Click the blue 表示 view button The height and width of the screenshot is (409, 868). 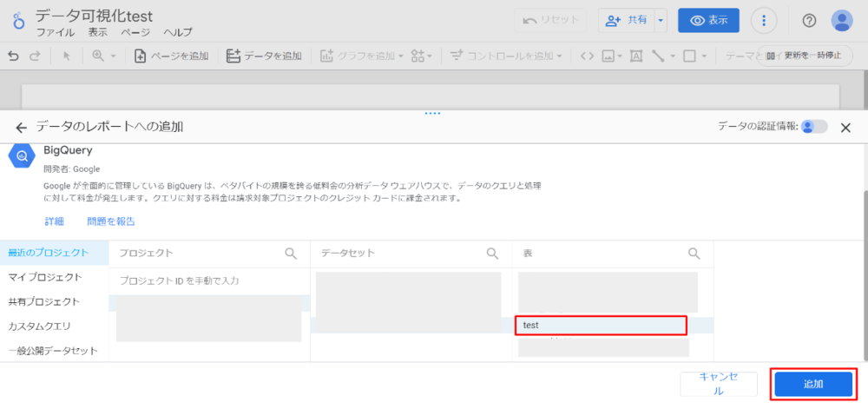pyautogui.click(x=708, y=21)
